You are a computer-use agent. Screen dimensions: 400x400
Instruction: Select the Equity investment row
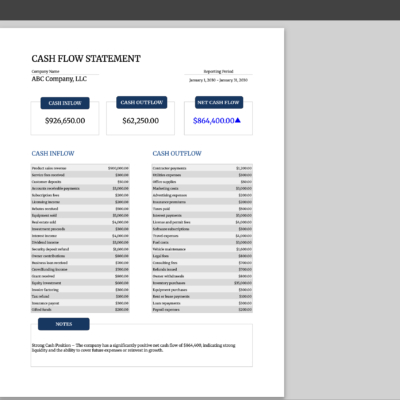[x=80, y=283]
